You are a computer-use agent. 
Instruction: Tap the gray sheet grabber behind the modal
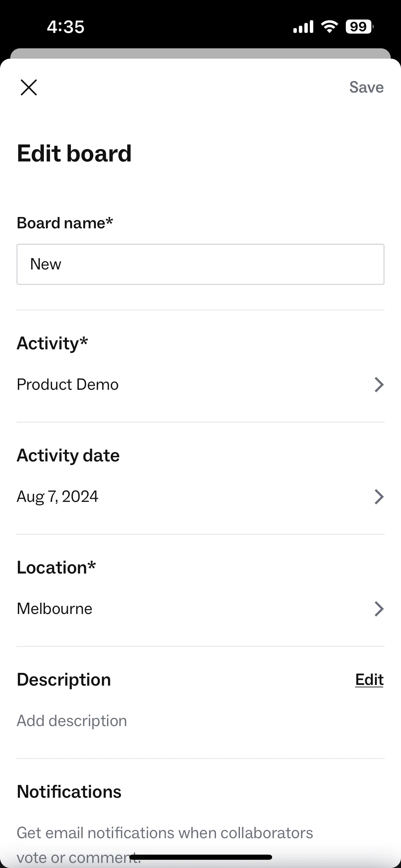[x=200, y=53]
